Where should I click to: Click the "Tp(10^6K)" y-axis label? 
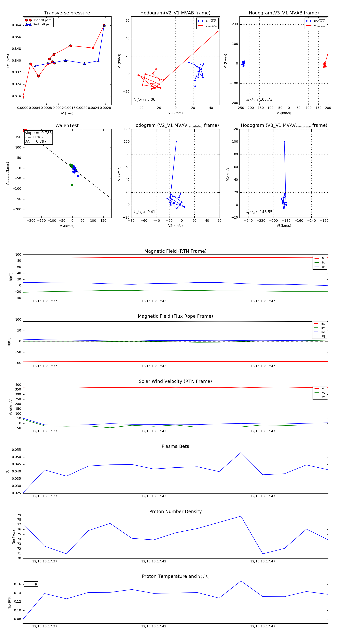tap(10, 602)
